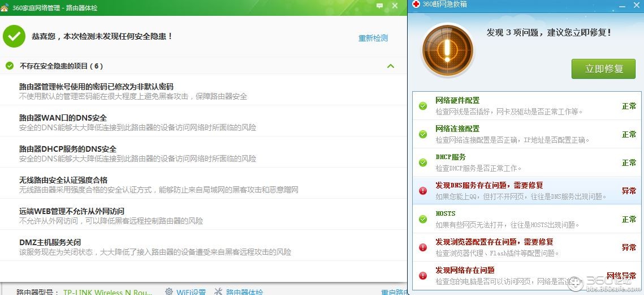
Task: Click the TP-LINK Wireless N router model link
Action: tap(107, 292)
